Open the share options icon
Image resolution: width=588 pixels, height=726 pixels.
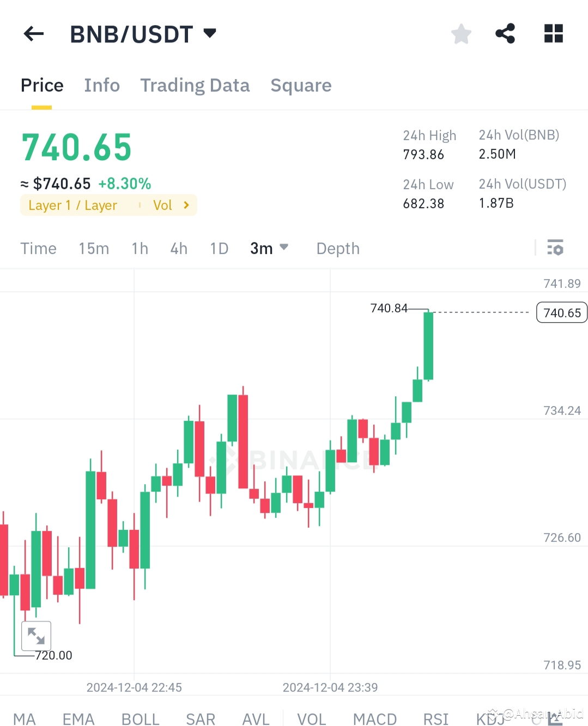coord(505,33)
